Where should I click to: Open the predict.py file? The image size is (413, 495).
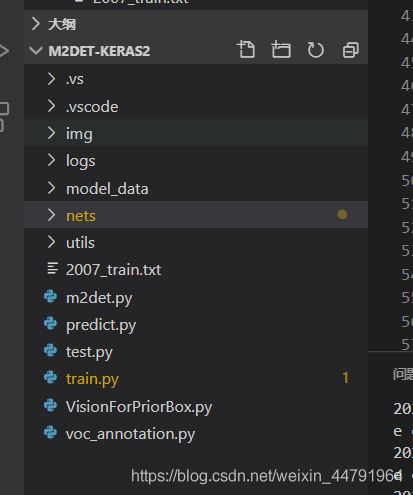click(x=196, y=324)
